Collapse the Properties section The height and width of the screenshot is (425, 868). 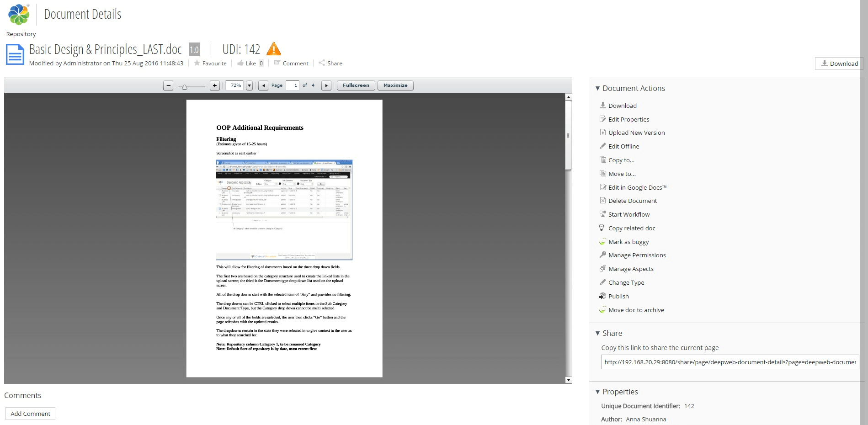pyautogui.click(x=597, y=392)
